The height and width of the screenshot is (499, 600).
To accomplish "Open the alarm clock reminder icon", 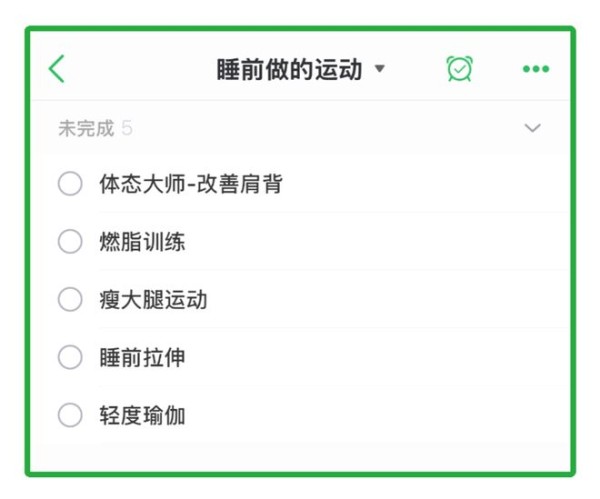I will coord(460,69).
